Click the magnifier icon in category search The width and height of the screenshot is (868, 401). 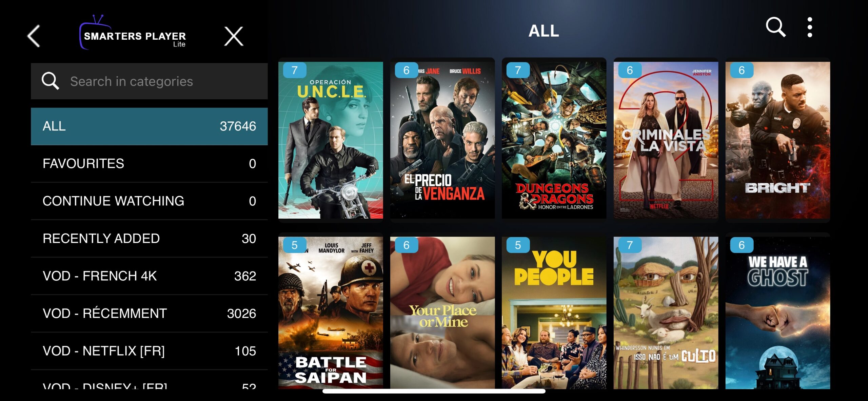(50, 81)
